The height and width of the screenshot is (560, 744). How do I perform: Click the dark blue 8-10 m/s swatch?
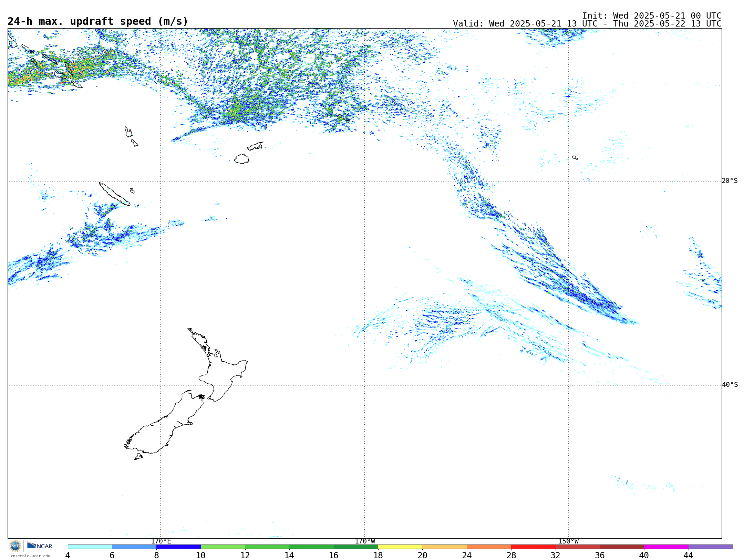[x=178, y=547]
